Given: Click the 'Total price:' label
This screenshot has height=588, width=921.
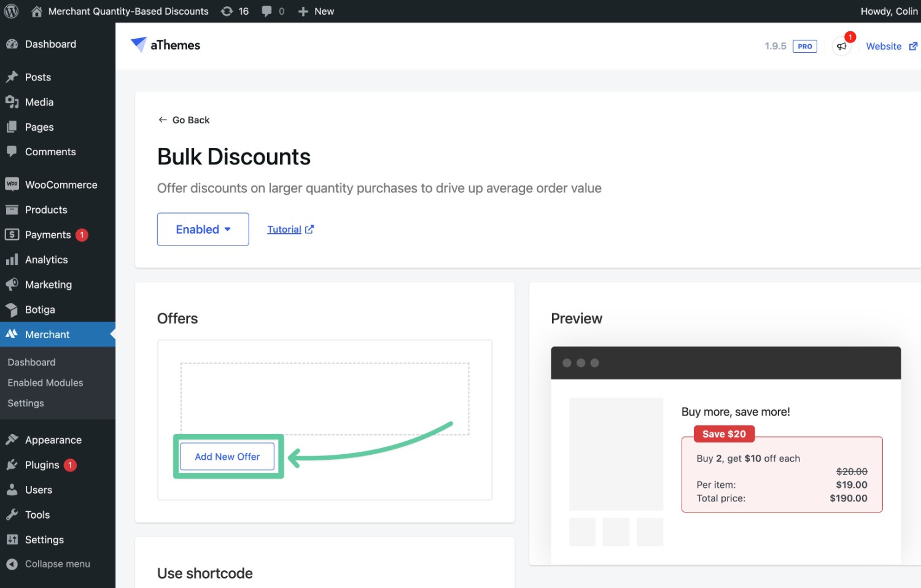Looking at the screenshot, I should (721, 498).
